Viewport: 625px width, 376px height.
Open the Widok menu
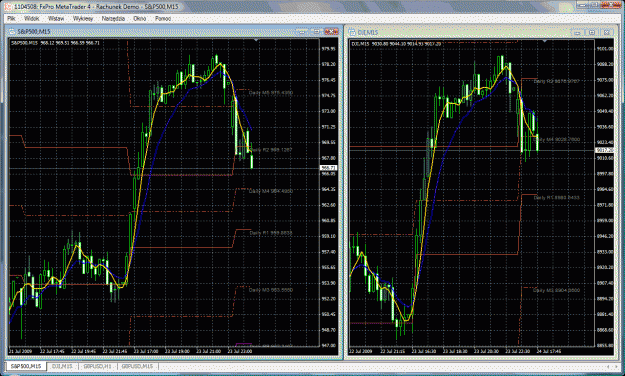31,19
